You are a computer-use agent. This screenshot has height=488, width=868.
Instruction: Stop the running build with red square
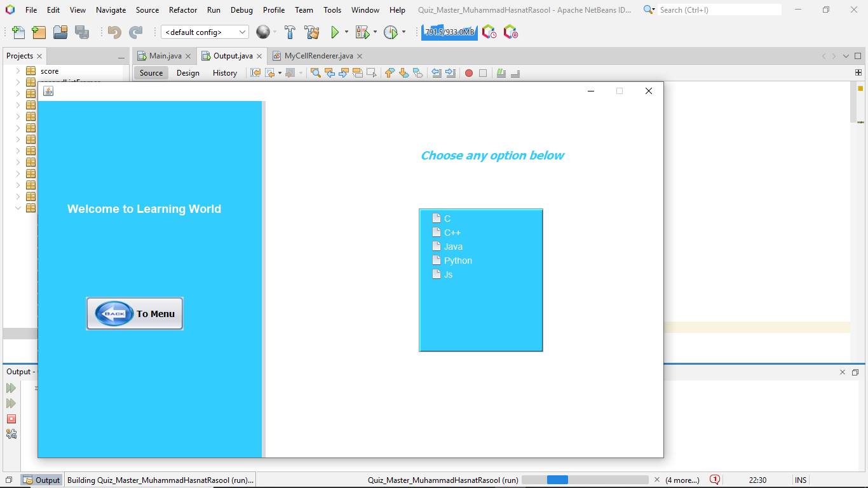click(11, 419)
